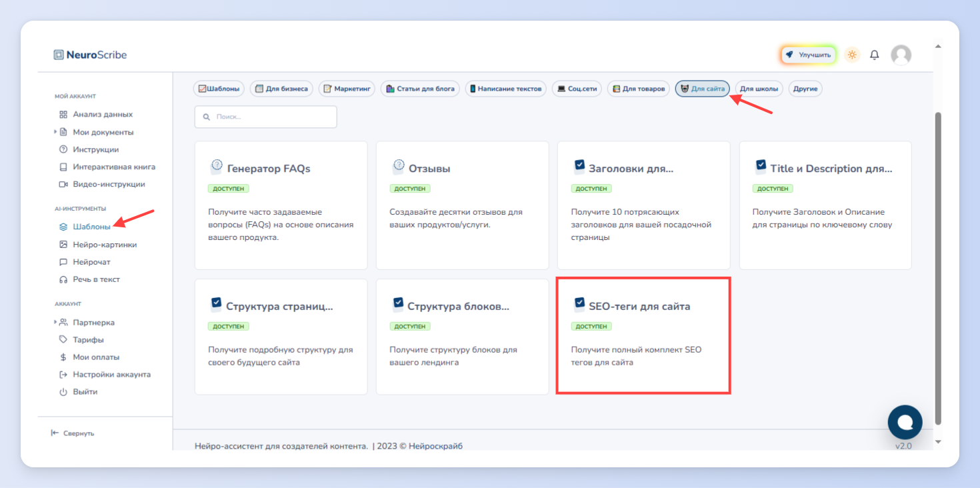Select Написание текстов filter tab
Image resolution: width=980 pixels, height=488 pixels.
click(x=506, y=89)
